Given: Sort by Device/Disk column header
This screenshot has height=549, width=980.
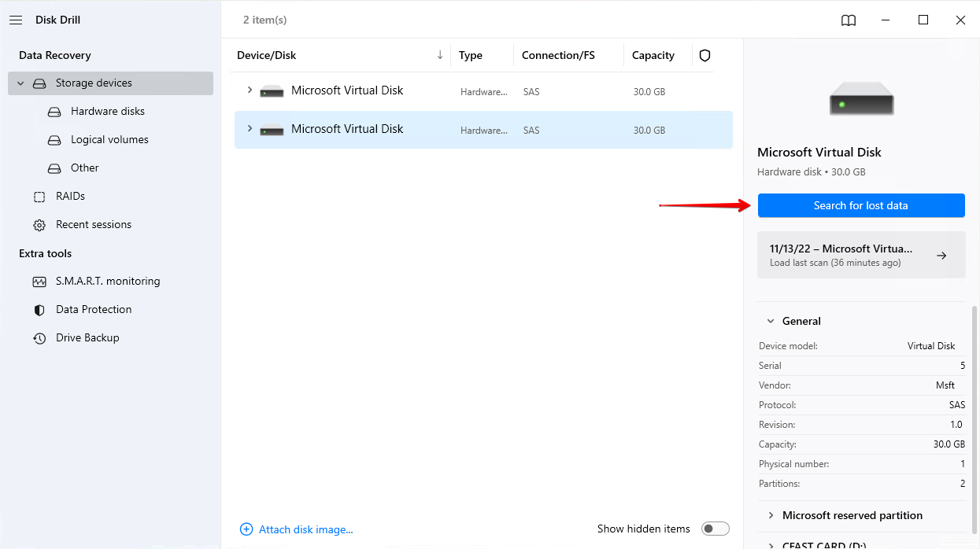Looking at the screenshot, I should click(267, 55).
